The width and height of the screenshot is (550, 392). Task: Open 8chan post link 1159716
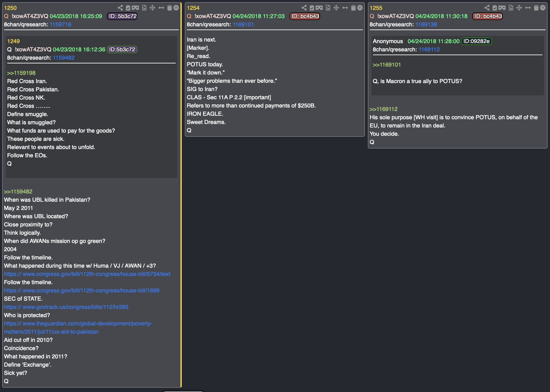click(61, 24)
